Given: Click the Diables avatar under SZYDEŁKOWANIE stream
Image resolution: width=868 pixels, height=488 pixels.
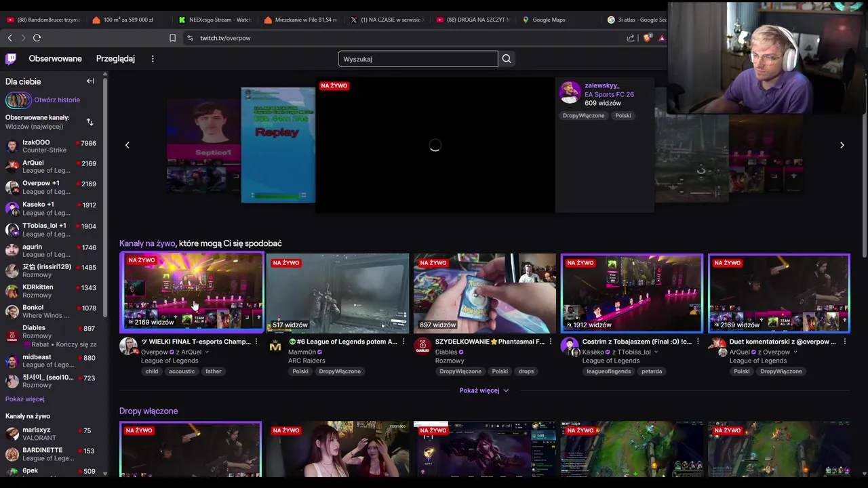Looking at the screenshot, I should tap(422, 346).
